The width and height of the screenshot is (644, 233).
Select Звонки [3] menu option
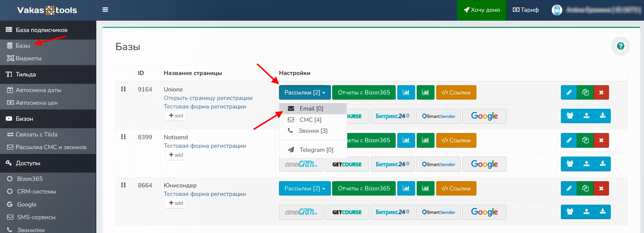[x=312, y=131]
